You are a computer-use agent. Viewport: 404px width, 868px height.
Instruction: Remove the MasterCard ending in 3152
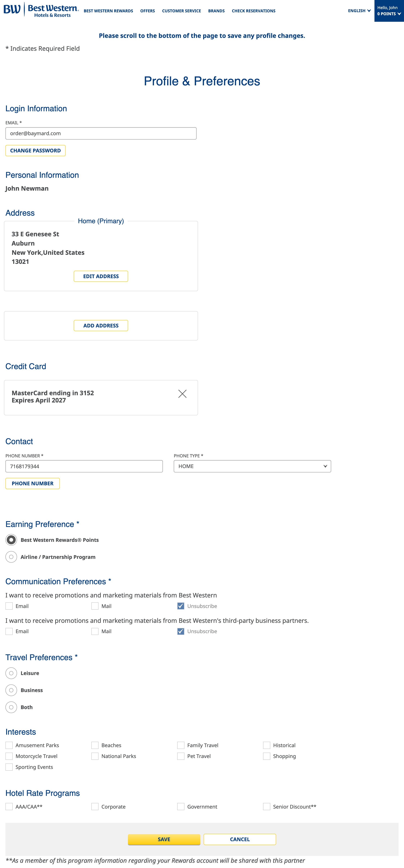[x=183, y=394]
